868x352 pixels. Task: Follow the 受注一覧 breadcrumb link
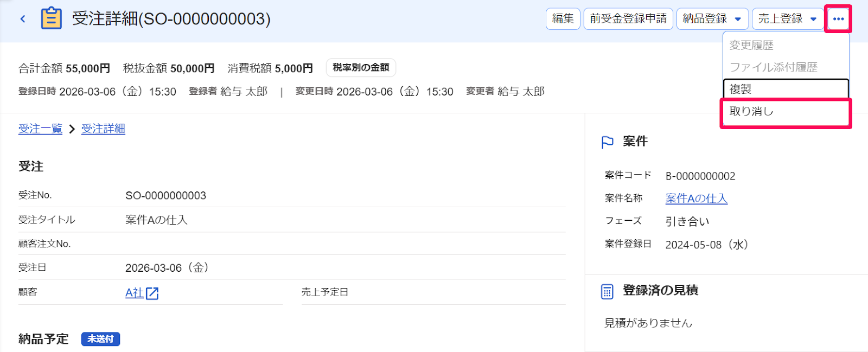[x=40, y=129]
